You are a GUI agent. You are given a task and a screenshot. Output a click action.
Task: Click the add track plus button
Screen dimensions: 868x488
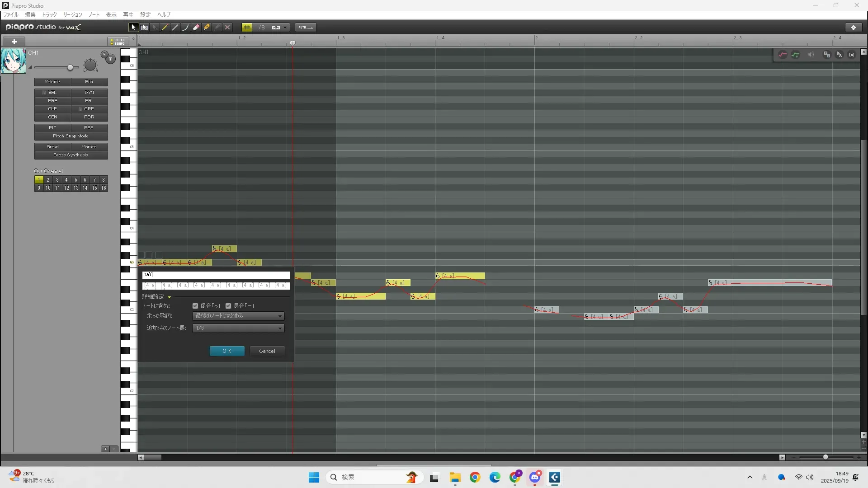tap(14, 42)
